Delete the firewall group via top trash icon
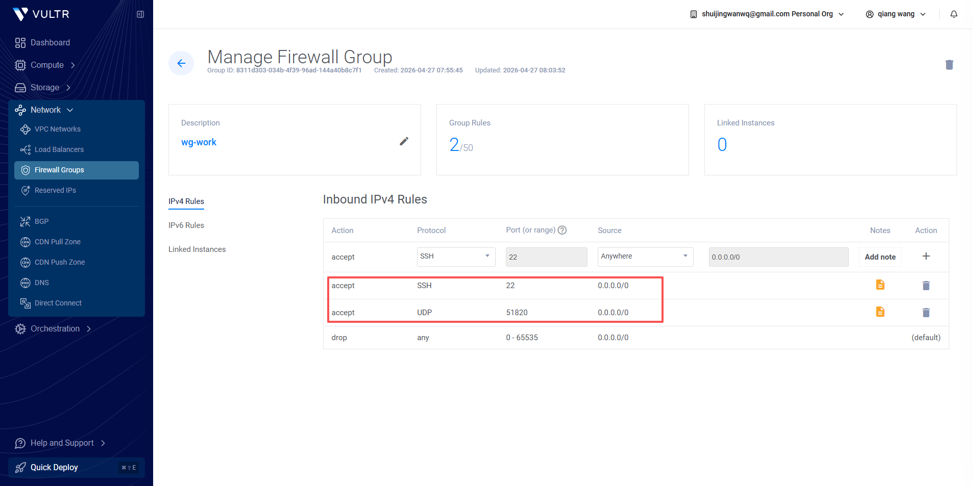 (x=949, y=65)
